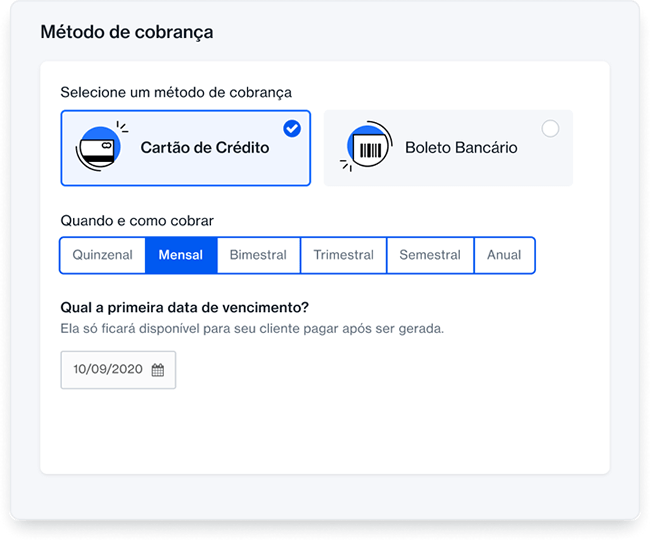The width and height of the screenshot is (650, 540).
Task: Click the Cartão de Crédito label
Action: (205, 148)
